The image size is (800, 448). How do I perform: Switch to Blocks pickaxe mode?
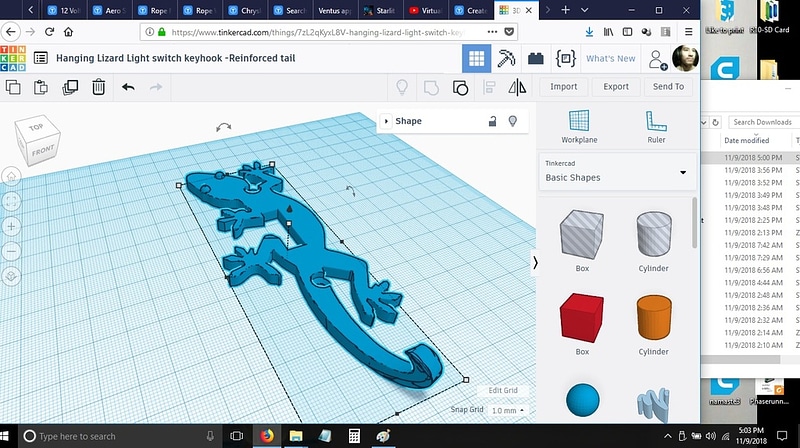tap(506, 58)
